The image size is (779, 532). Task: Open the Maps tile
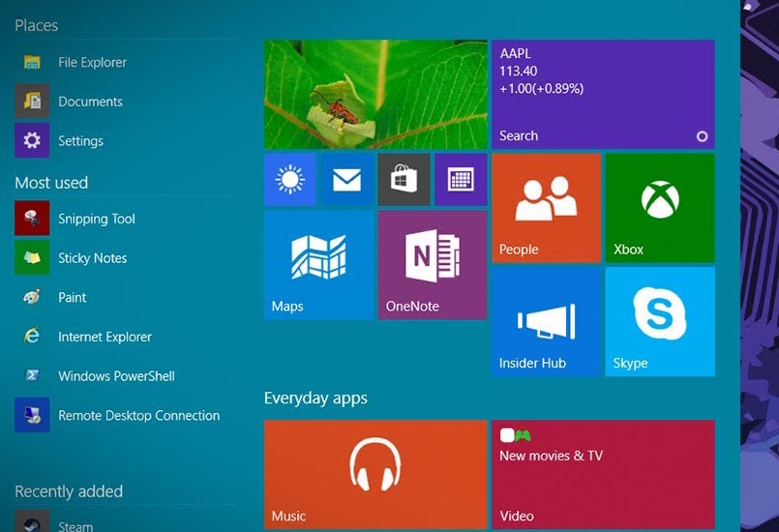click(x=318, y=265)
